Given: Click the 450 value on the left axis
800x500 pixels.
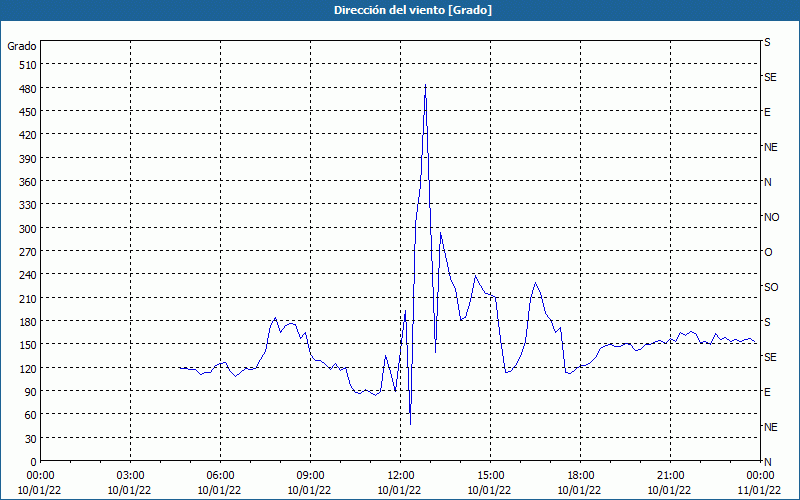Looking at the screenshot, I should point(27,112).
